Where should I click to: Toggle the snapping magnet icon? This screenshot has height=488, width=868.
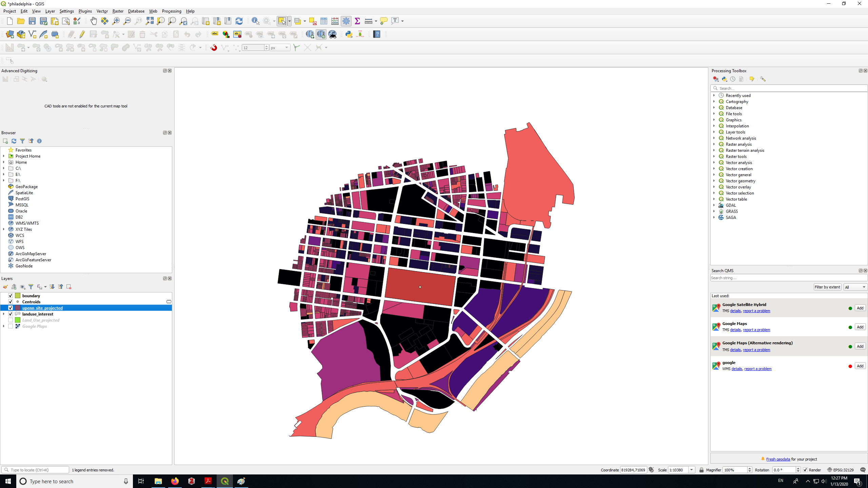click(x=214, y=48)
